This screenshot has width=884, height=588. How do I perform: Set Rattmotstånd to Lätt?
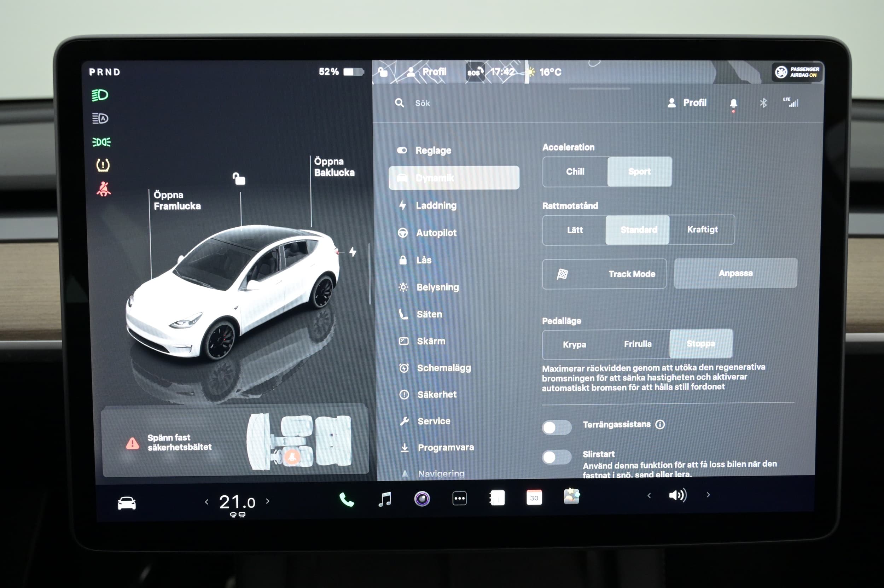575,230
